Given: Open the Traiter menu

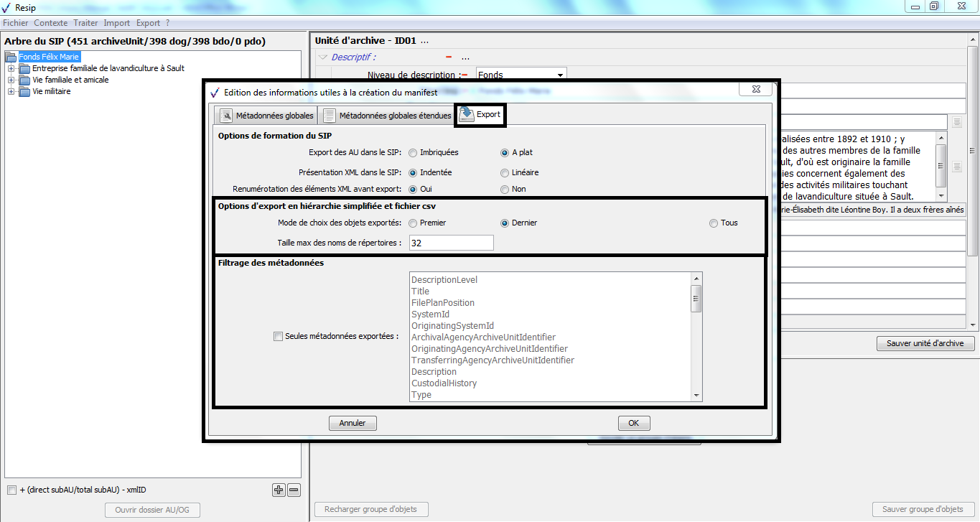Looking at the screenshot, I should (x=85, y=23).
